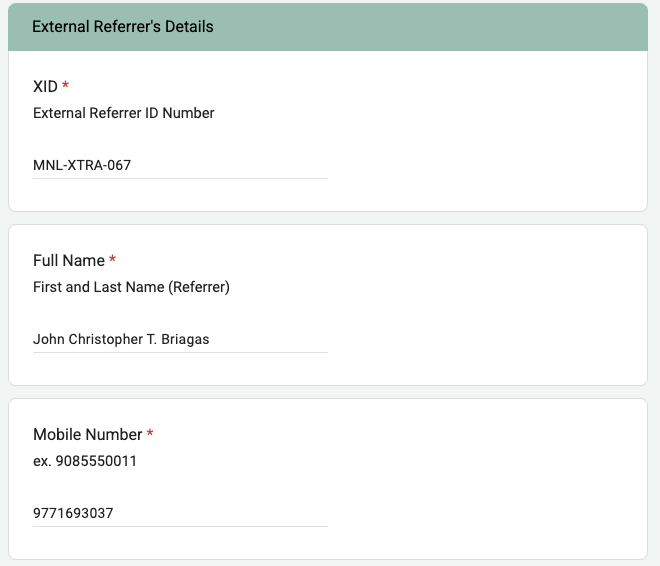Click the red asterisk beside XID
Screen dimensions: 660x566
pyautogui.click(x=65, y=85)
